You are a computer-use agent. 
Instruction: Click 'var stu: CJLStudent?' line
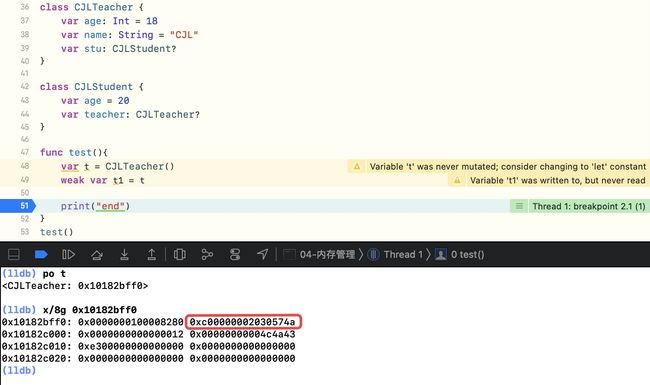tap(119, 49)
